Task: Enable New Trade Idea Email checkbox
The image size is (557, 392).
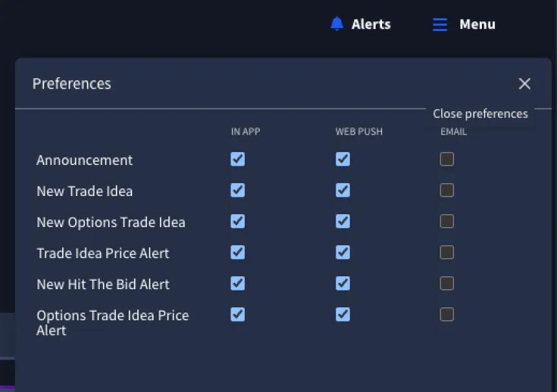Action: tap(447, 190)
